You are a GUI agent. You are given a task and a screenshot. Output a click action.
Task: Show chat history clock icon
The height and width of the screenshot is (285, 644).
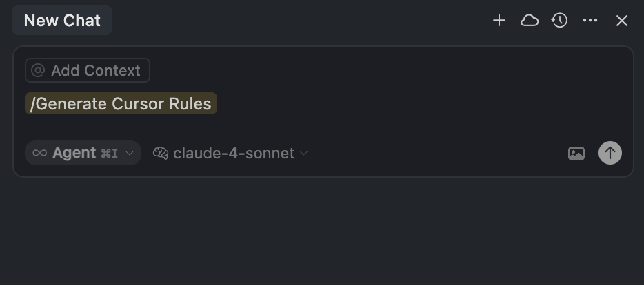[x=559, y=21]
